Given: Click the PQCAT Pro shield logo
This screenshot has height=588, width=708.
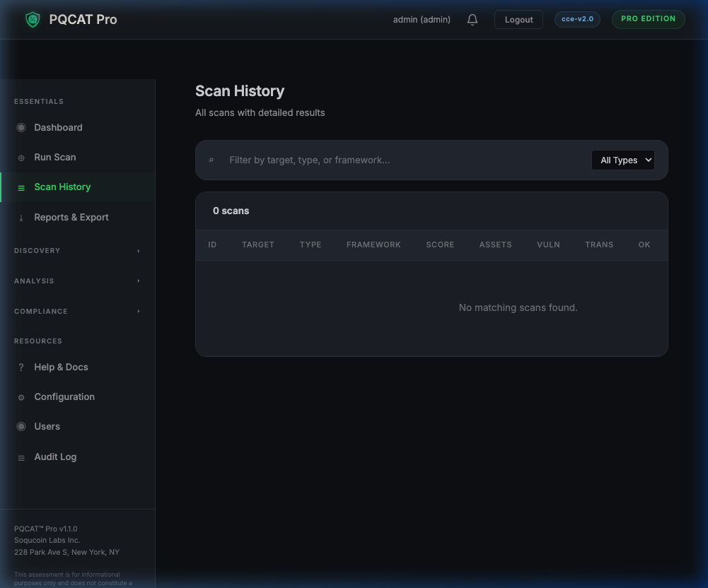Looking at the screenshot, I should click(31, 19).
